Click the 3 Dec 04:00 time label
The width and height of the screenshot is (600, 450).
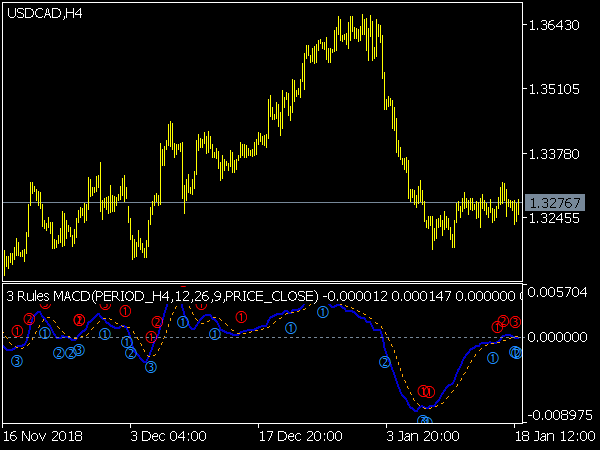point(168,436)
